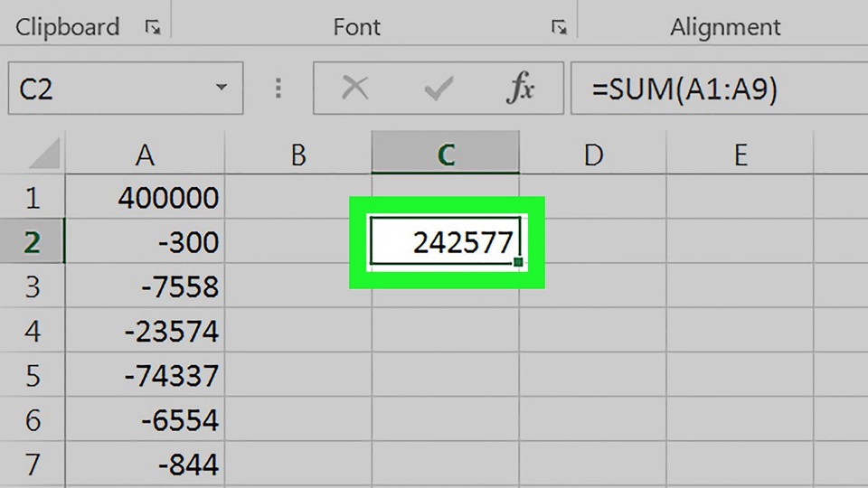Expand the Name Box dropdown arrow

(x=222, y=89)
